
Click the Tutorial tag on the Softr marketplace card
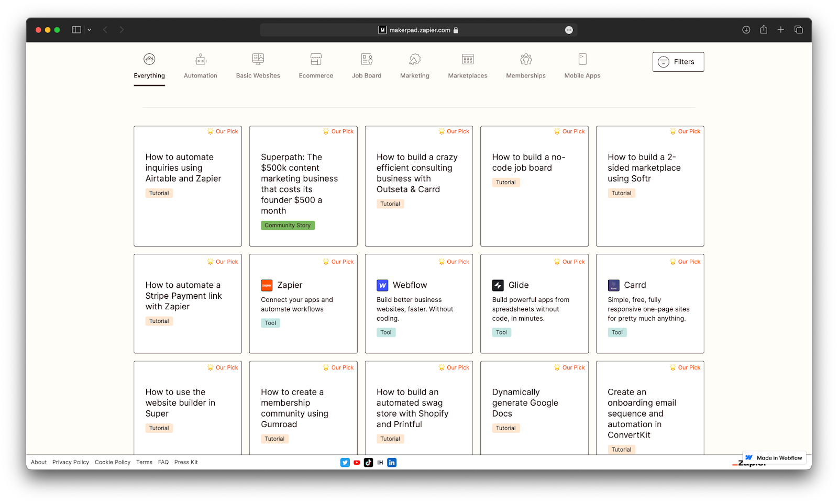point(621,193)
